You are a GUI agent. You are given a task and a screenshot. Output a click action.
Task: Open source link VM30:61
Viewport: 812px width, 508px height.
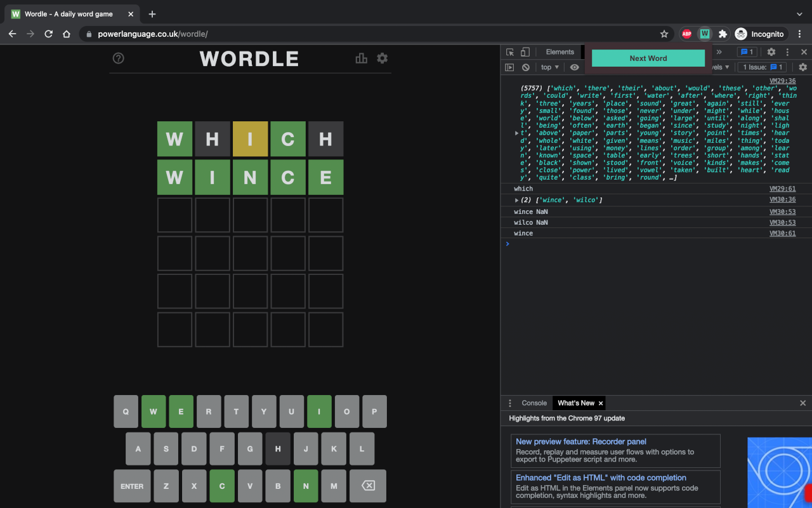click(x=782, y=234)
